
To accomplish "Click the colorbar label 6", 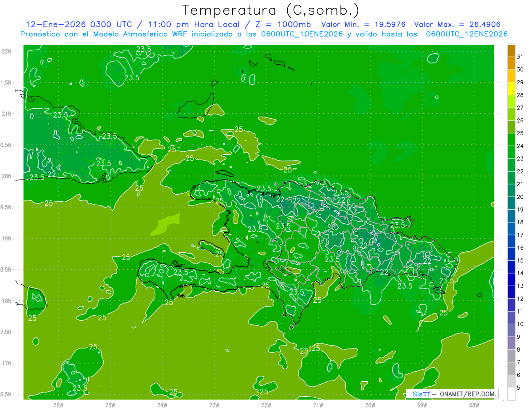I will (519, 375).
